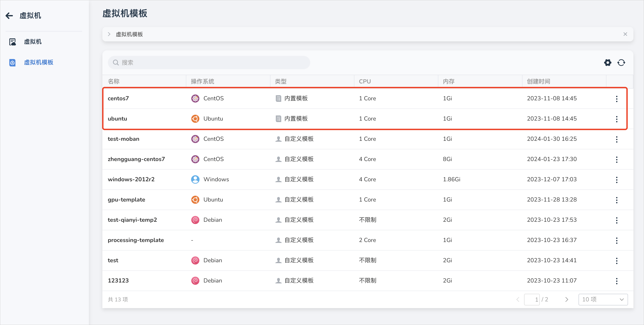This screenshot has height=325, width=644.
Task: Click the 内存 column header
Action: pos(449,81)
